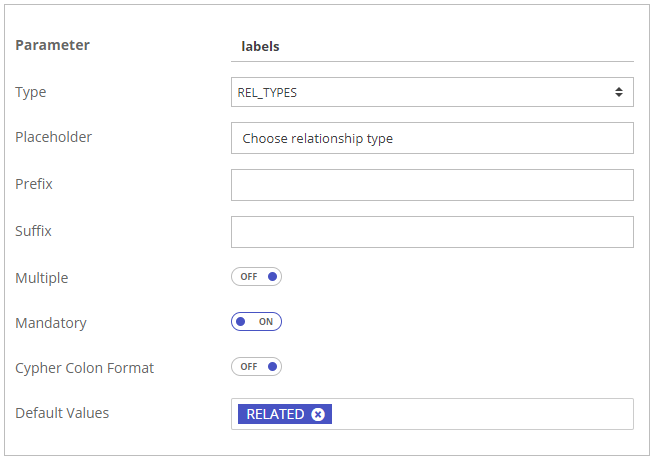Click the Prefix field label
This screenshot has height=459, width=653.
(34, 184)
